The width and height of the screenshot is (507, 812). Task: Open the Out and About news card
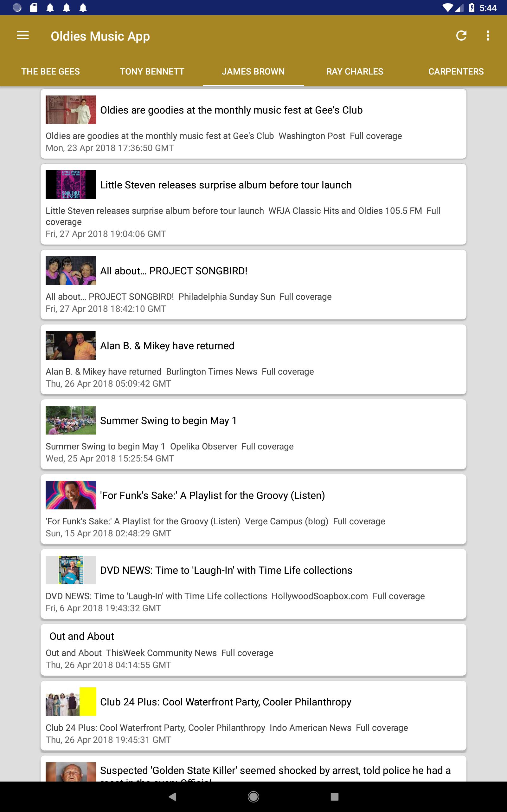tap(253, 650)
